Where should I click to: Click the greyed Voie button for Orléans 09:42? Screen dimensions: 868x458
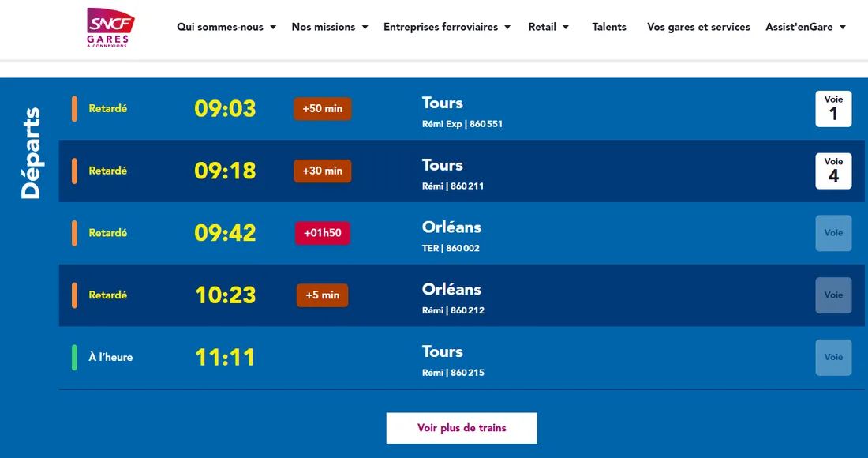tap(833, 233)
